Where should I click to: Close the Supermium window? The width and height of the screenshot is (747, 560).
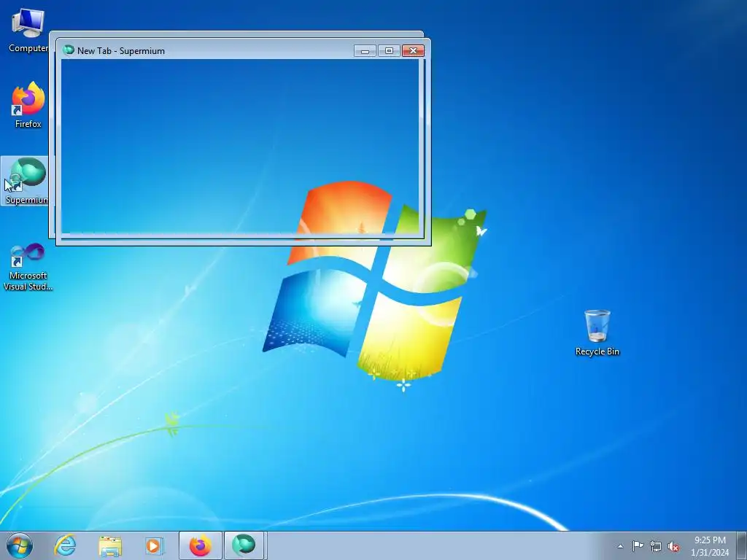[413, 50]
